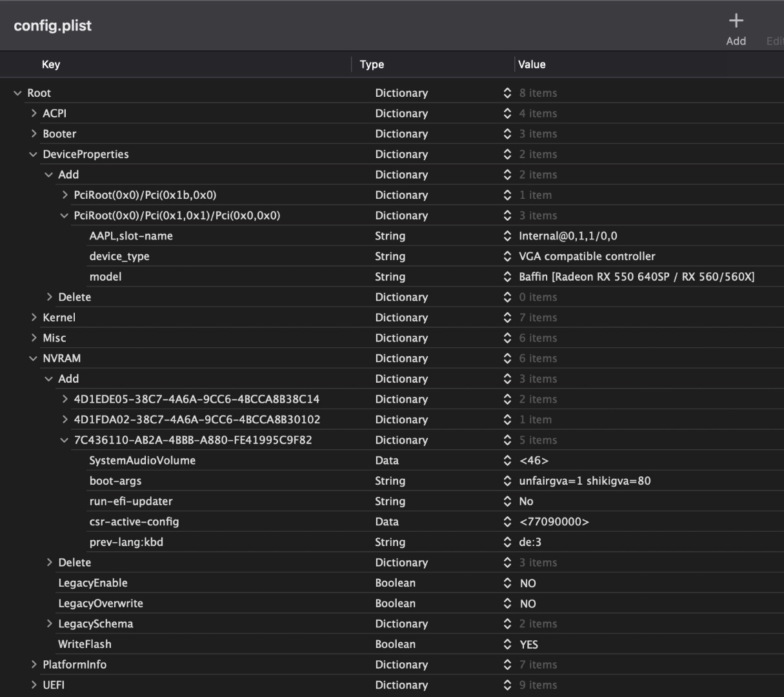Expand the ACPI dictionary

34,114
